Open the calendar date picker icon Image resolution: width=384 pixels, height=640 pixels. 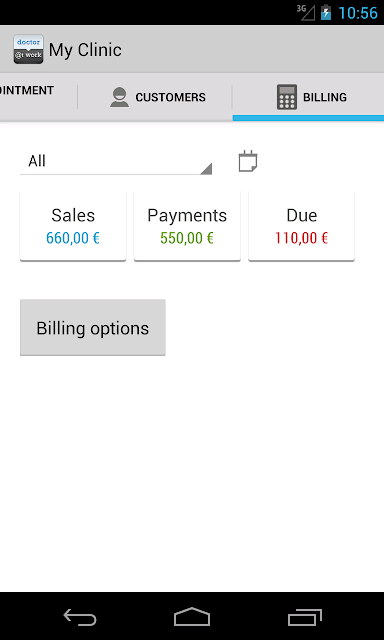(248, 161)
